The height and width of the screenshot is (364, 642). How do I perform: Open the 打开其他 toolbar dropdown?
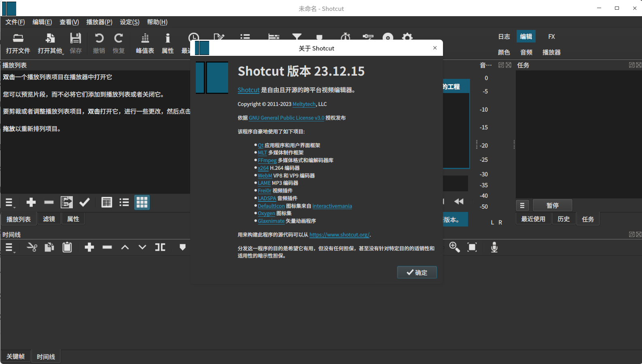coord(50,43)
